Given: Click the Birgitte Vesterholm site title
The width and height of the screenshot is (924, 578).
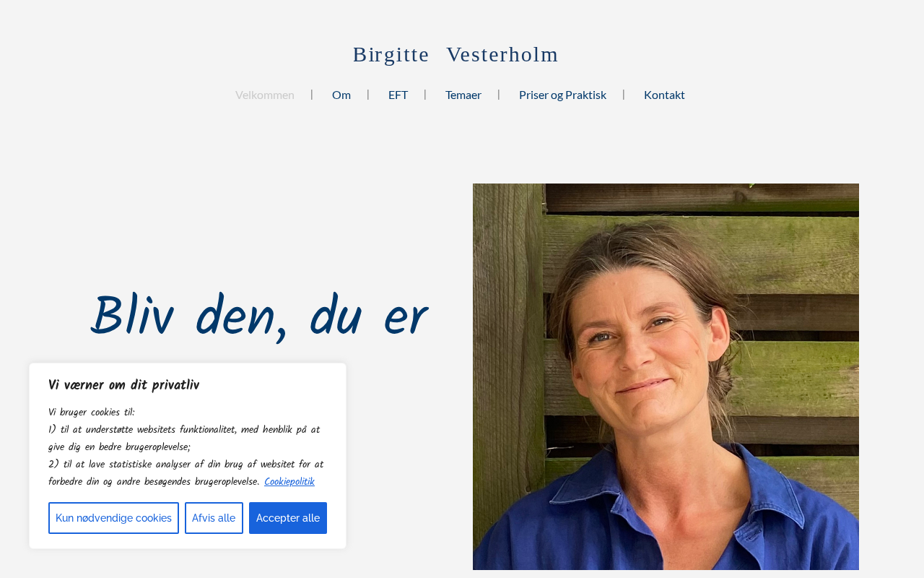Looking at the screenshot, I should [456, 54].
